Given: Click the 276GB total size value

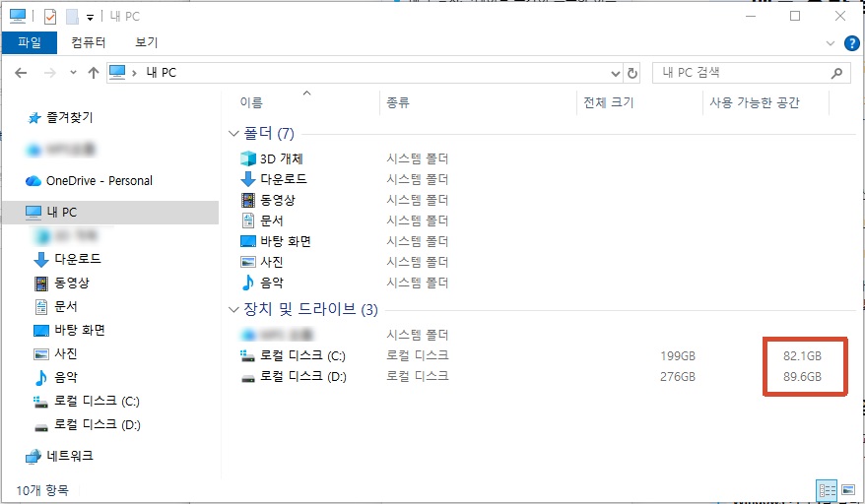Looking at the screenshot, I should (678, 377).
